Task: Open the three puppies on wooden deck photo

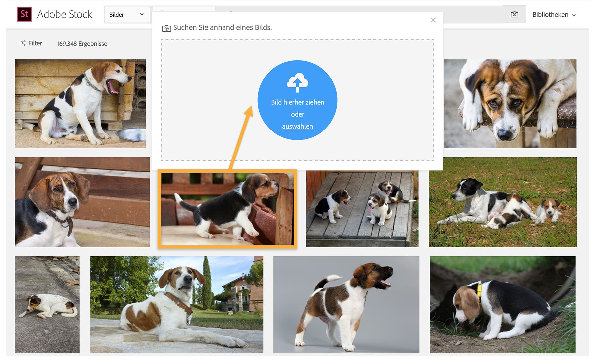Action: [x=362, y=209]
